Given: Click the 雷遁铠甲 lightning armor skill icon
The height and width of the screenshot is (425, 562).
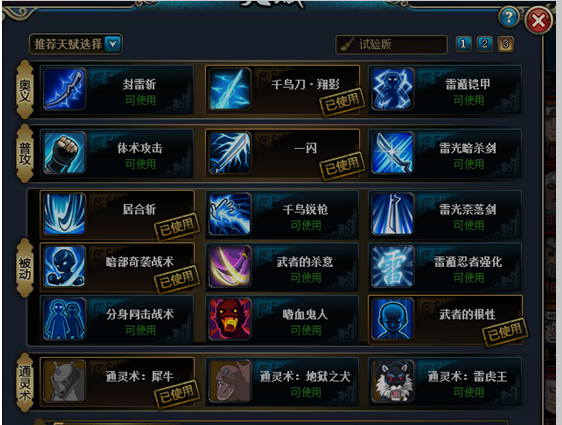Looking at the screenshot, I should (392, 89).
